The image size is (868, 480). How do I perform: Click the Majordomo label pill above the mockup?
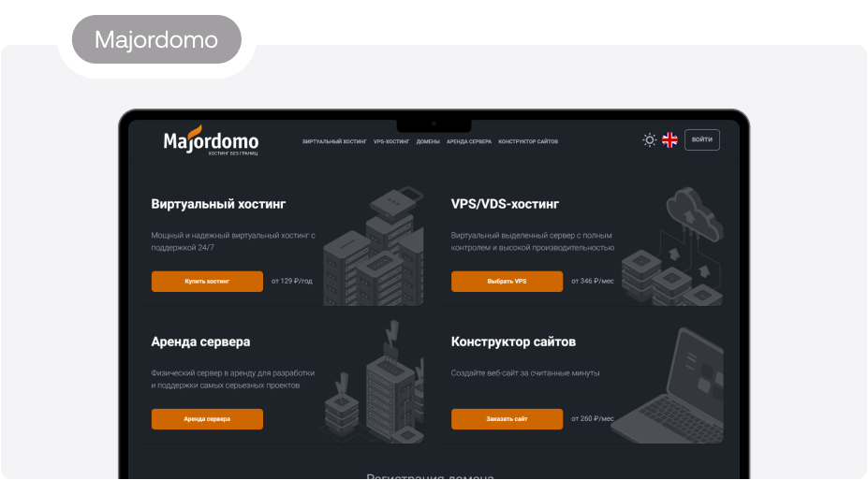[x=156, y=40]
